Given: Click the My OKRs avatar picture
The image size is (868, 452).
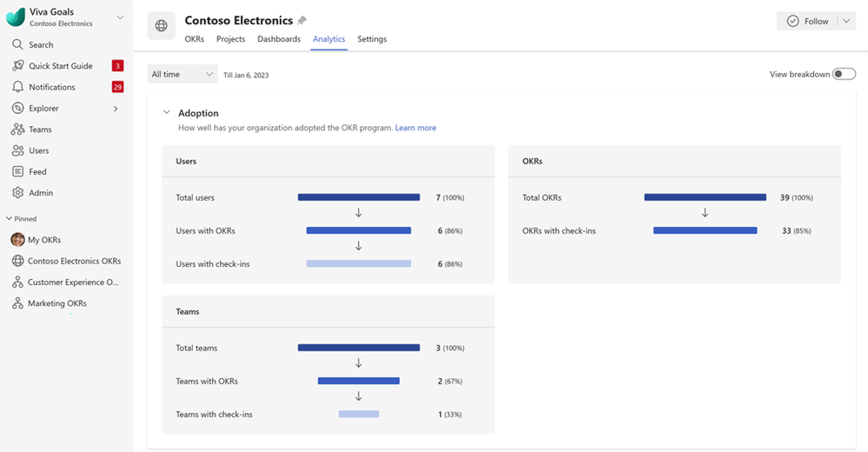Looking at the screenshot, I should coord(17,239).
